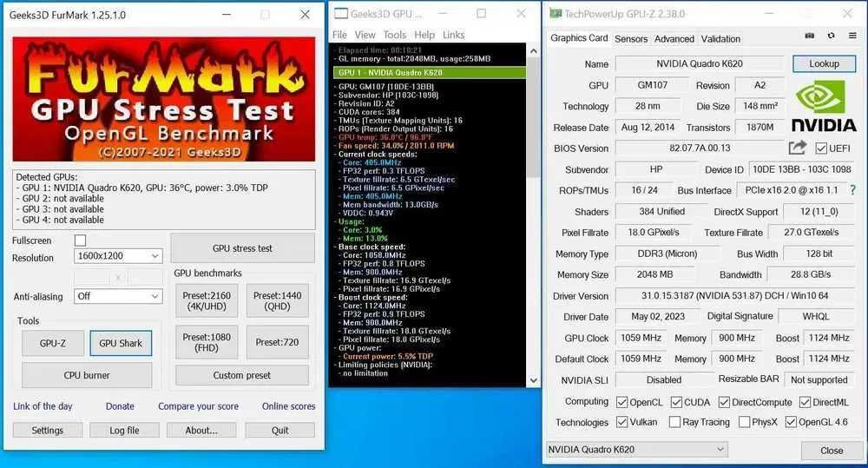Viewport: 868px width, 468px height.
Task: Click the GPU stress test button
Action: (x=242, y=248)
